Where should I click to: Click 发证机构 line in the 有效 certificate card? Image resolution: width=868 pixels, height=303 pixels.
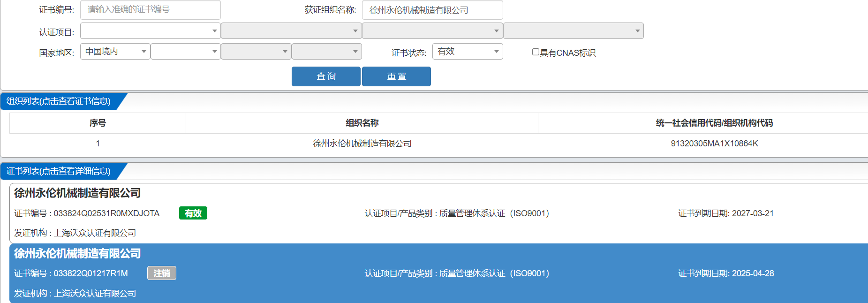[x=75, y=233]
